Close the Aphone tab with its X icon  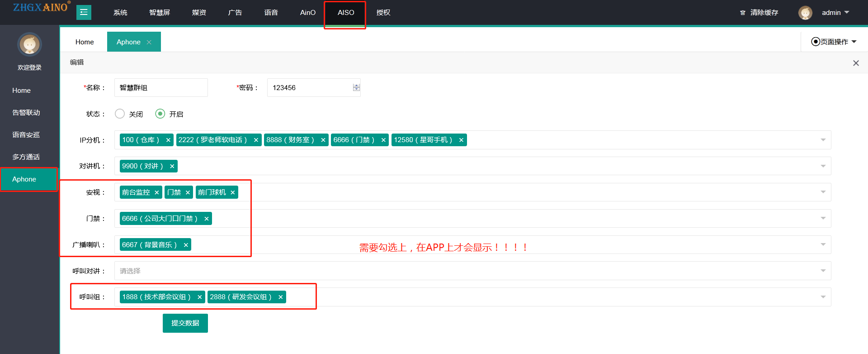click(x=149, y=42)
